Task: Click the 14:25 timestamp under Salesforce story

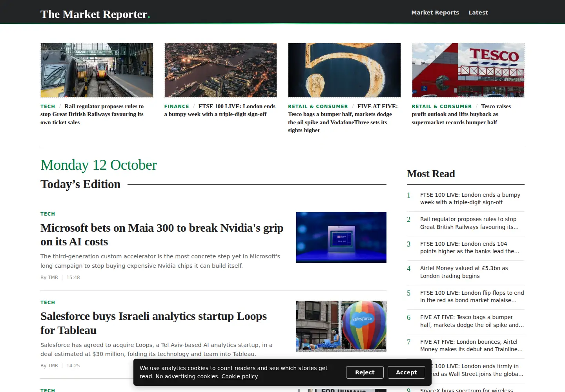Action: (73, 366)
